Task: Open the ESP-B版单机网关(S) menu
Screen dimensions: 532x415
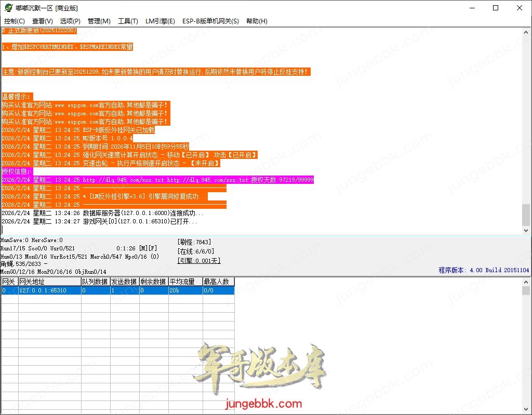Action: point(210,21)
